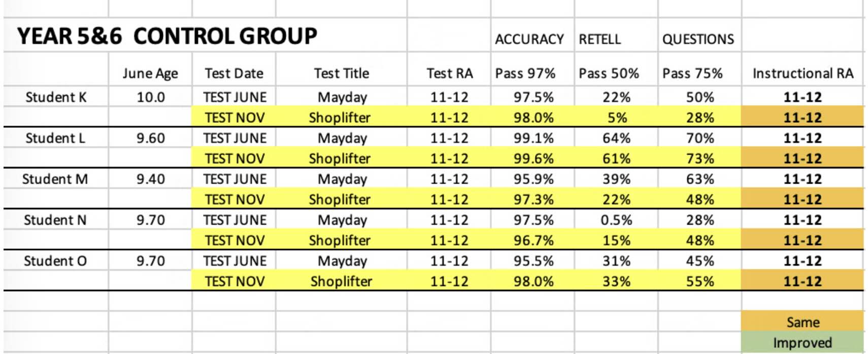
Task: Click Student K's June Age value 10.0
Action: [x=150, y=97]
